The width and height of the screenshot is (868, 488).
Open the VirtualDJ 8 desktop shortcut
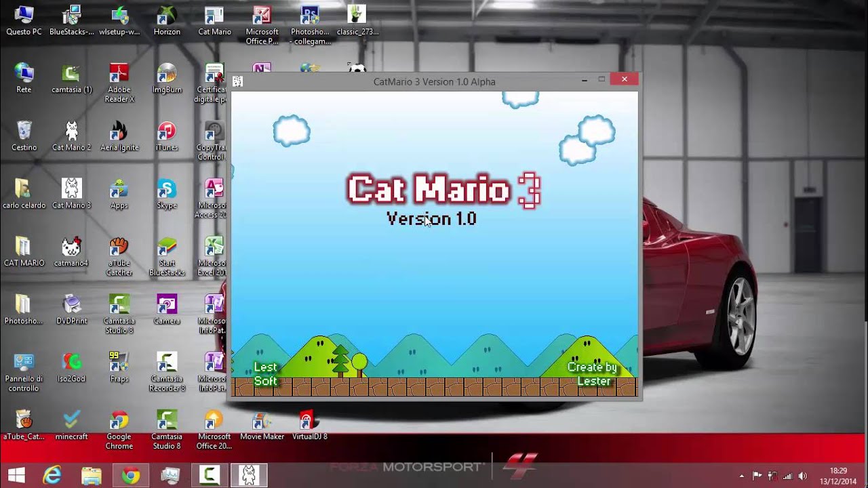(310, 425)
